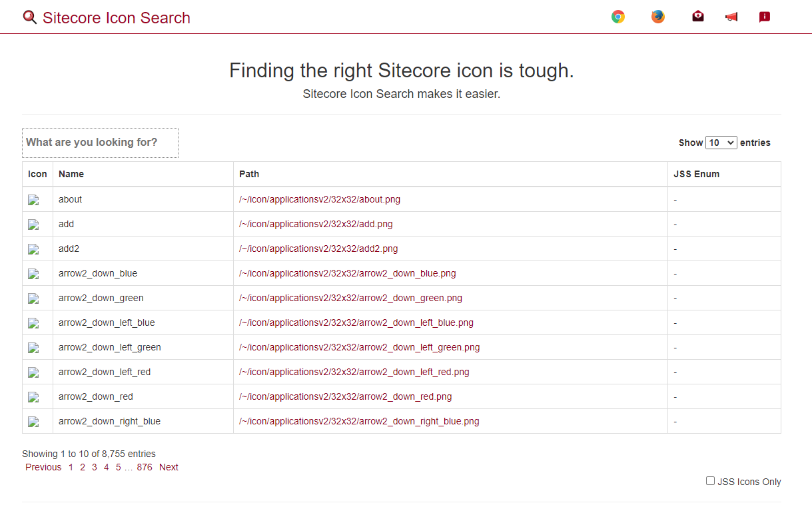Sort table by the Name column header
This screenshot has width=812, height=515.
(71, 174)
